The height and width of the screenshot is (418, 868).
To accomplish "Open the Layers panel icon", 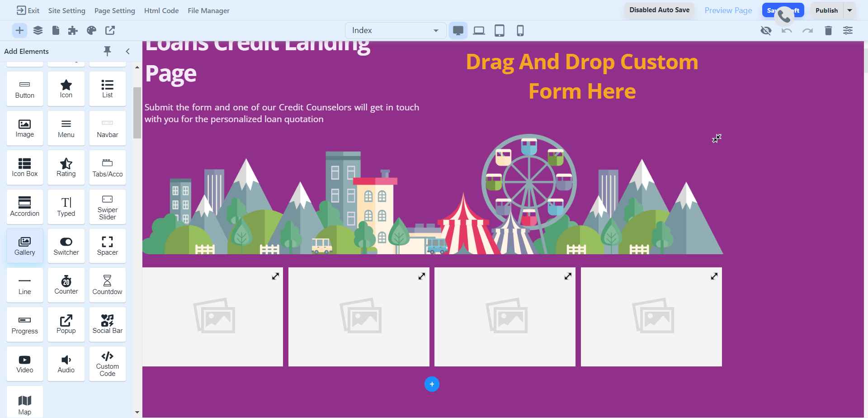I will (38, 30).
